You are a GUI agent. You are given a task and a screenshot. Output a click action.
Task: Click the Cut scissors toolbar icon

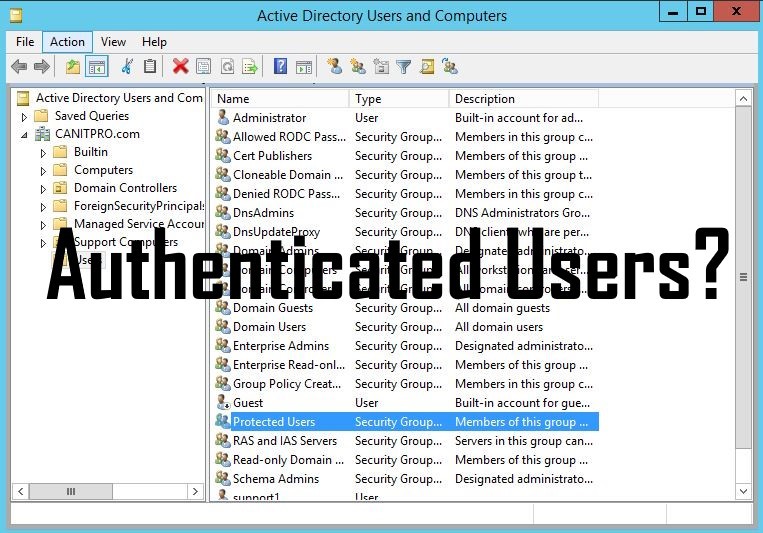127,67
